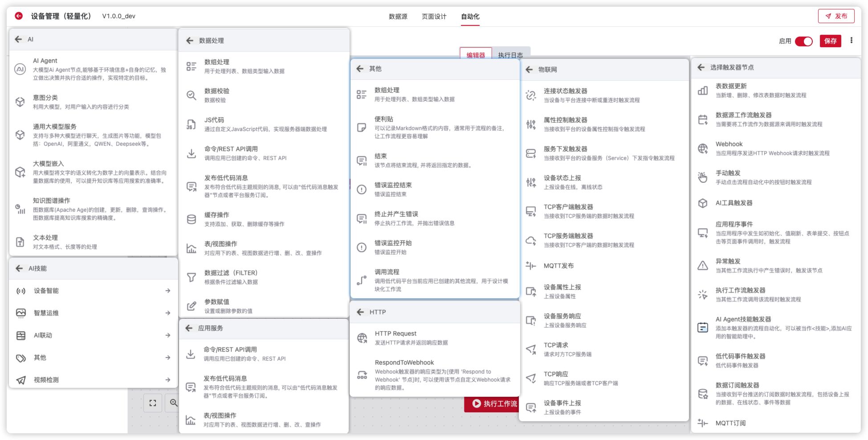Open the three-dot more options menu

tap(852, 41)
